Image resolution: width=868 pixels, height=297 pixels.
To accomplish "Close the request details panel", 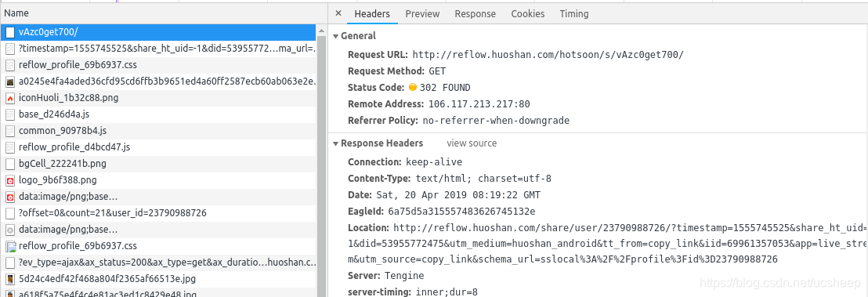I will point(338,14).
